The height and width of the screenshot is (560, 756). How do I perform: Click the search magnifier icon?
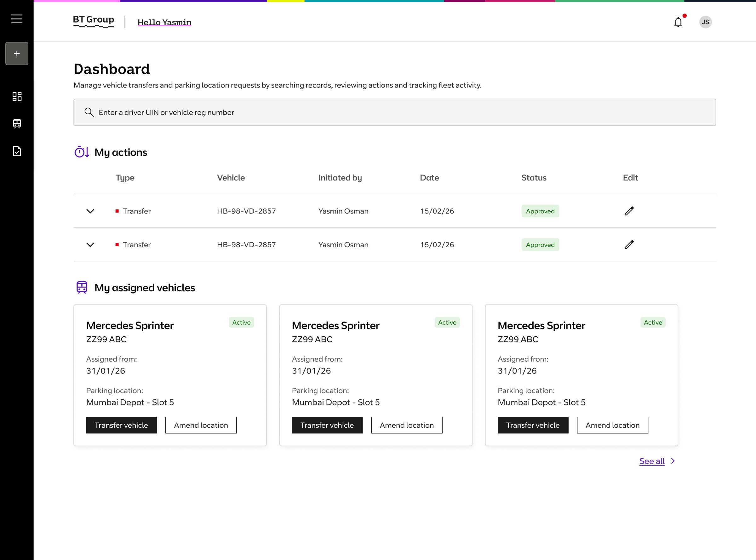pyautogui.click(x=89, y=112)
